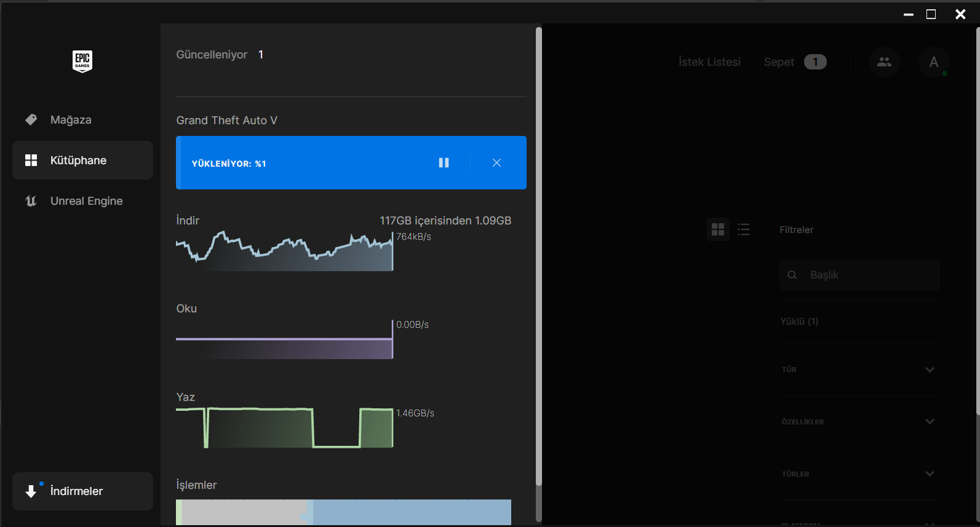The image size is (980, 527).
Task: Open the friends list icon
Action: click(884, 62)
